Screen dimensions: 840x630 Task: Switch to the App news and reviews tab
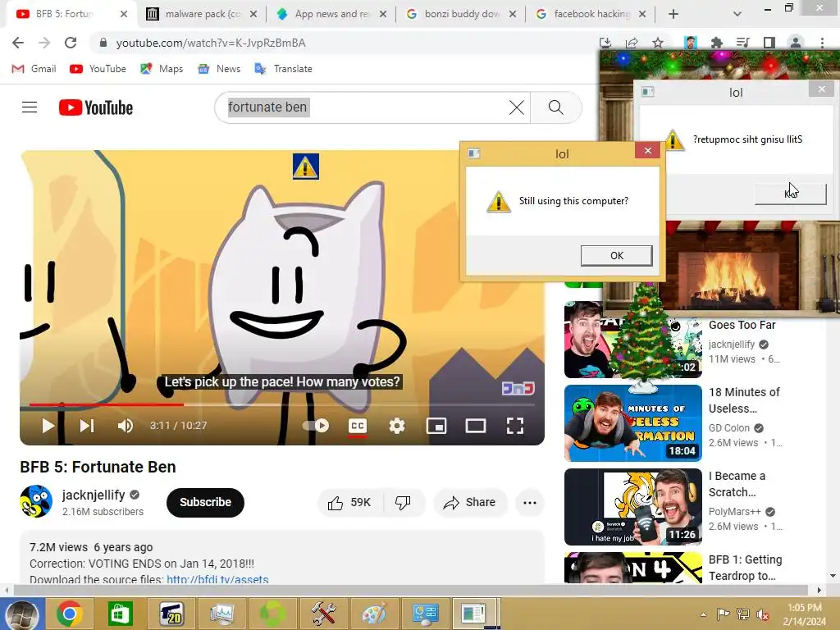(331, 14)
